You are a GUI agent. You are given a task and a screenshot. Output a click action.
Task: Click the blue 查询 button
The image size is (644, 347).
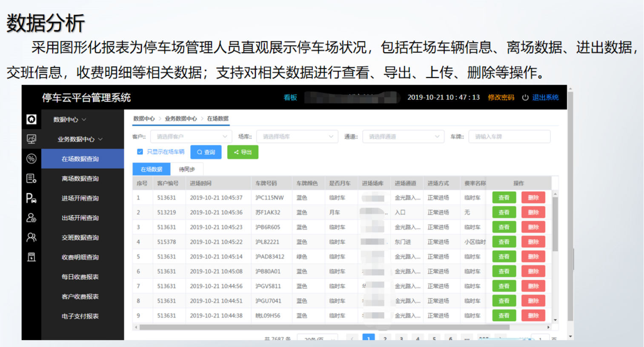point(206,152)
